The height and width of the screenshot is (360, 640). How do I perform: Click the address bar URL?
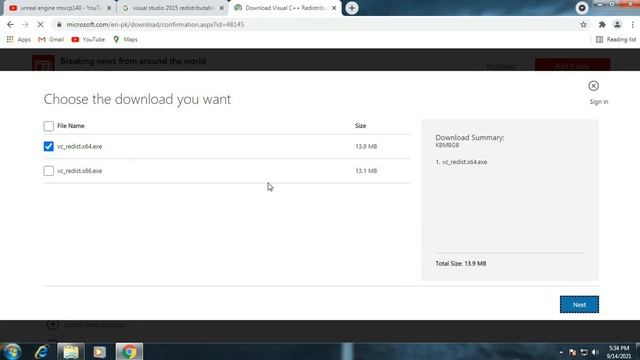155,24
